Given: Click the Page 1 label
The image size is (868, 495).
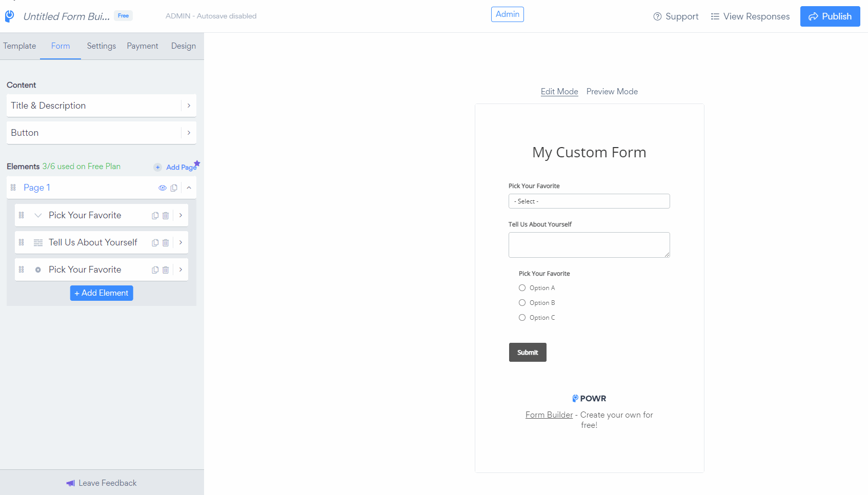Looking at the screenshot, I should [37, 188].
